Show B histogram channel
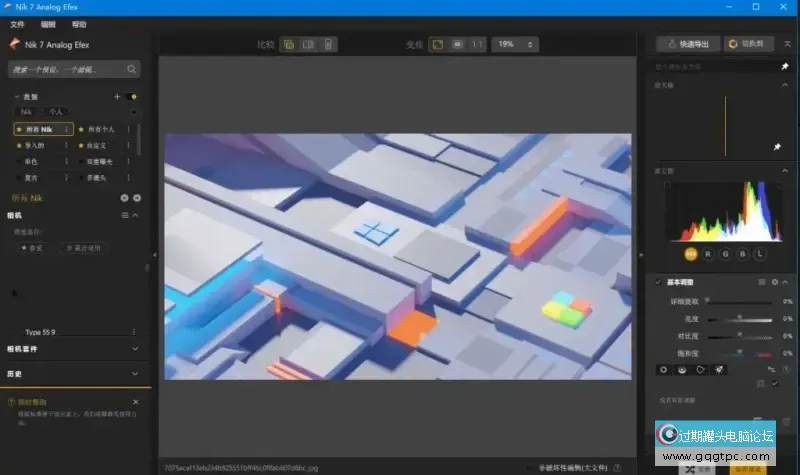800x475 pixels. [743, 254]
